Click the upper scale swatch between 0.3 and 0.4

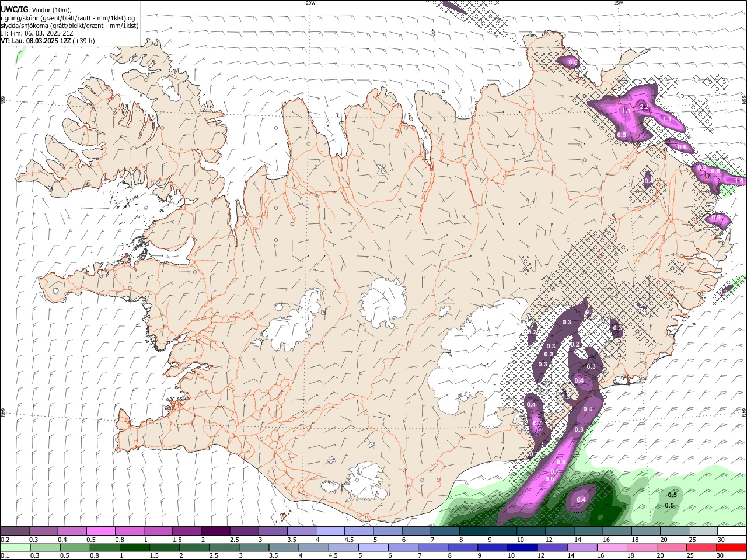(x=43, y=531)
